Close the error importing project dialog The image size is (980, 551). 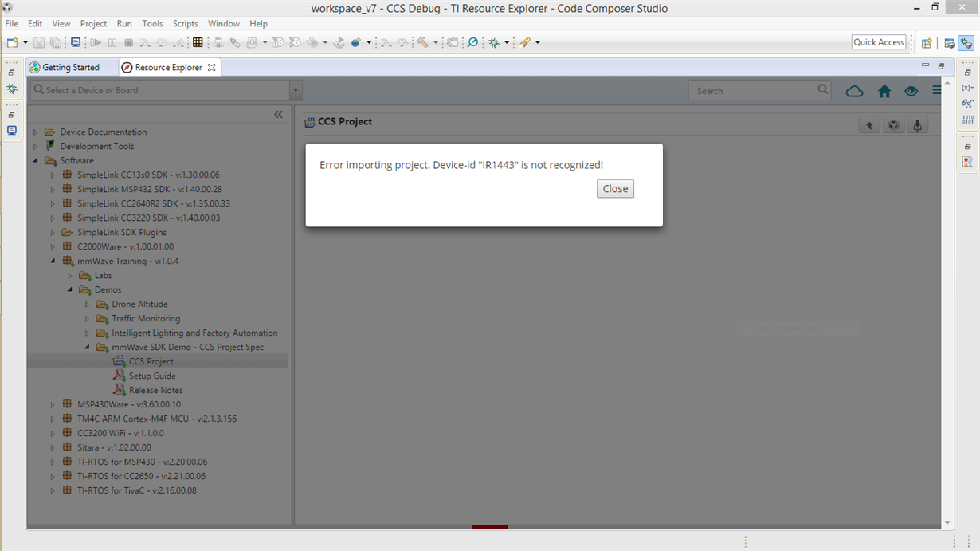click(x=615, y=189)
